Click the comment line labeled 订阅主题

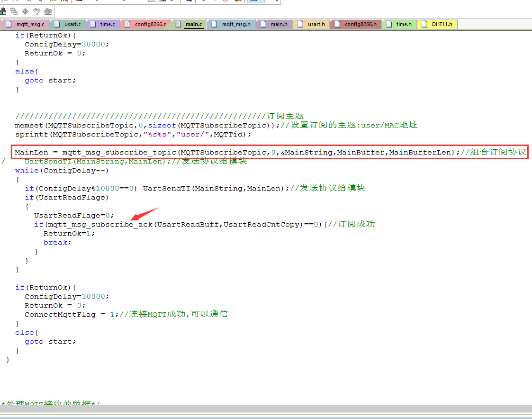[160, 116]
